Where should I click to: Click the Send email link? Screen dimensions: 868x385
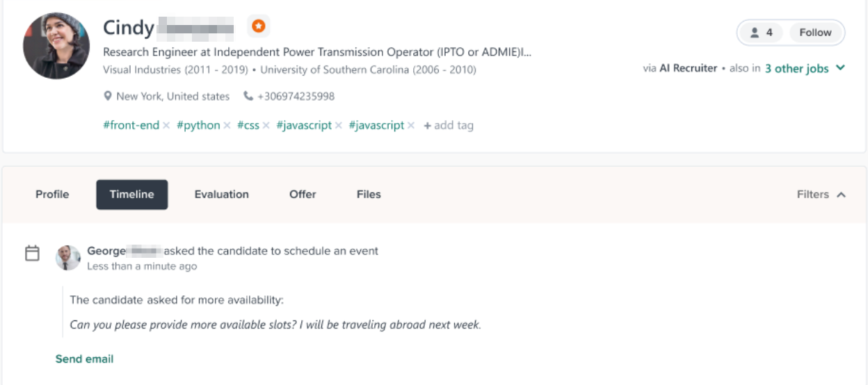click(84, 359)
